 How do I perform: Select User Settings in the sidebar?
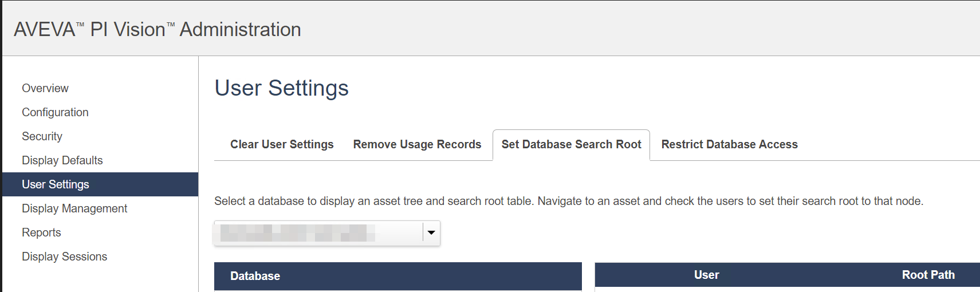[56, 184]
